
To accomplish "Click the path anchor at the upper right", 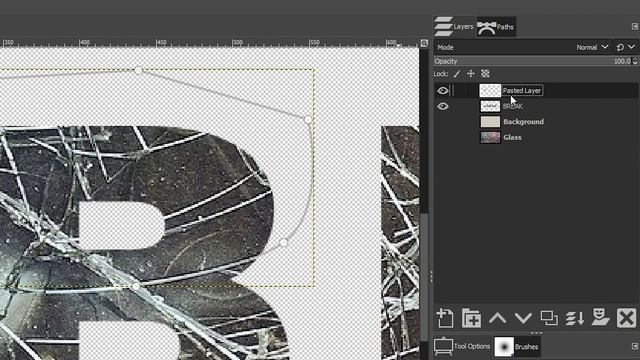I will tap(307, 119).
